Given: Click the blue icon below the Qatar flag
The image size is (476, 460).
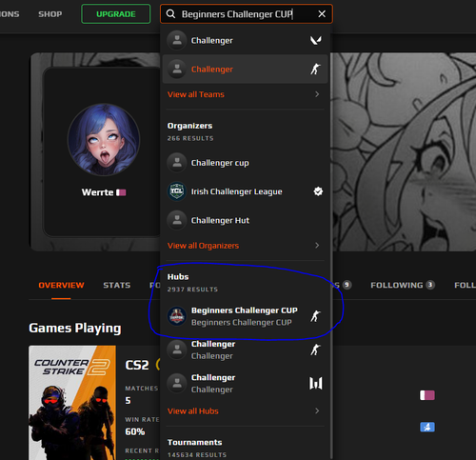Looking at the screenshot, I should (427, 427).
